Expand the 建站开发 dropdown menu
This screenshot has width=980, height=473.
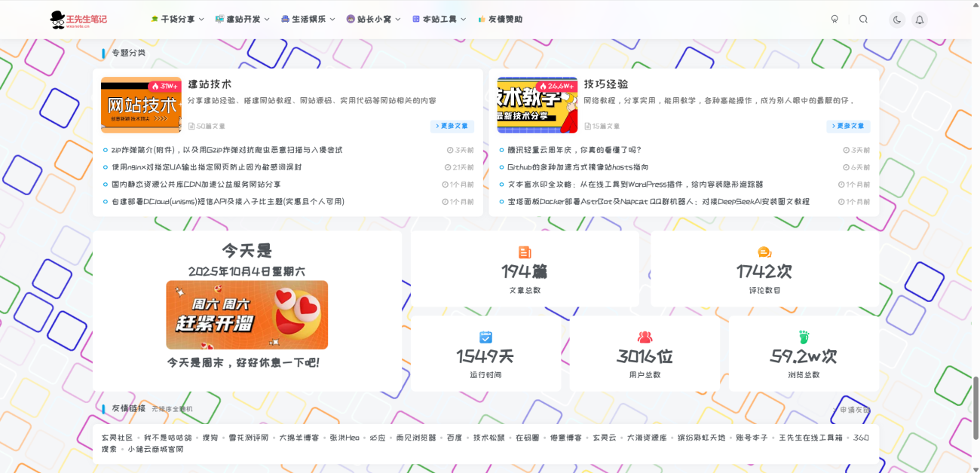tap(242, 20)
